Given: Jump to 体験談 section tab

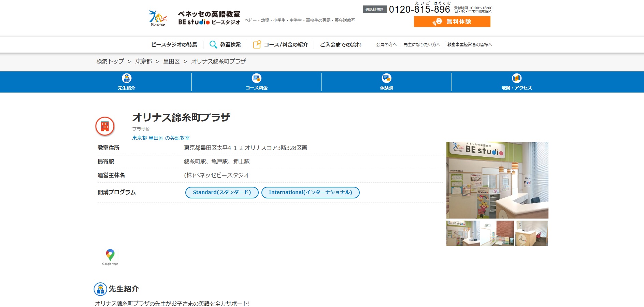Looking at the screenshot, I should point(387,82).
